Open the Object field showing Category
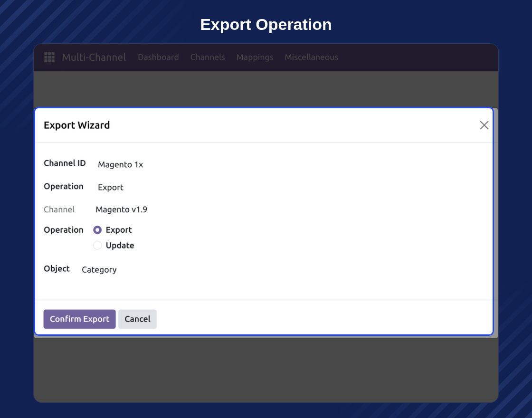 (99, 270)
